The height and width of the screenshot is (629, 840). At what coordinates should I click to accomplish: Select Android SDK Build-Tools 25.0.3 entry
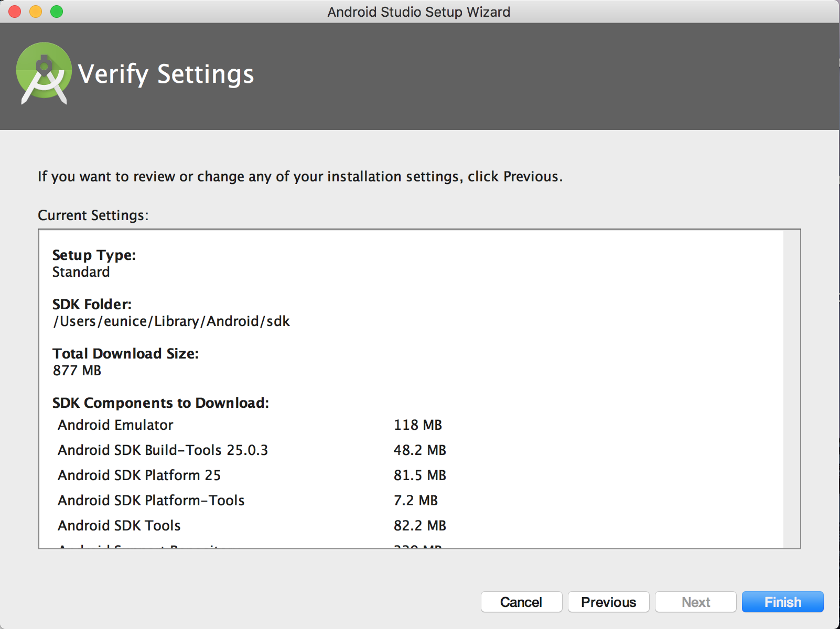pos(163,450)
